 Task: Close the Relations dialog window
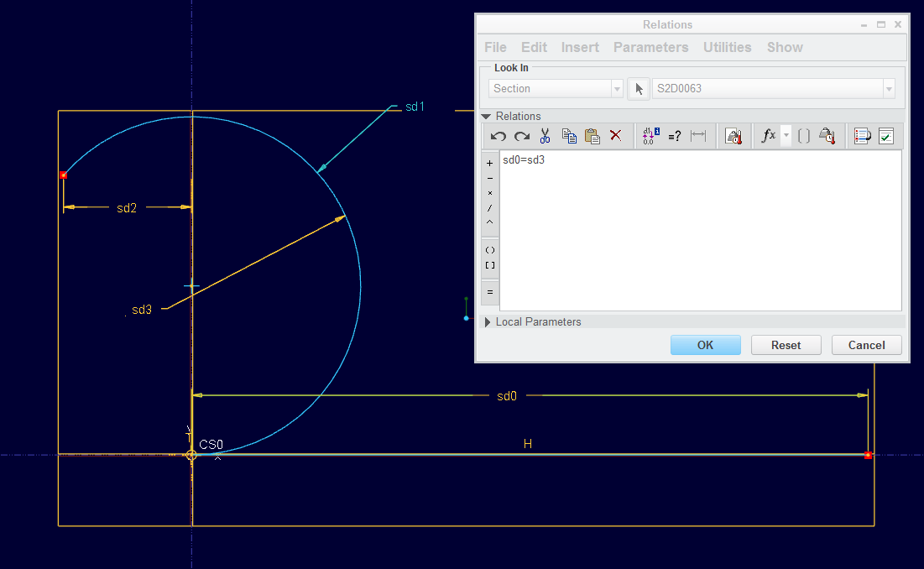[898, 24]
